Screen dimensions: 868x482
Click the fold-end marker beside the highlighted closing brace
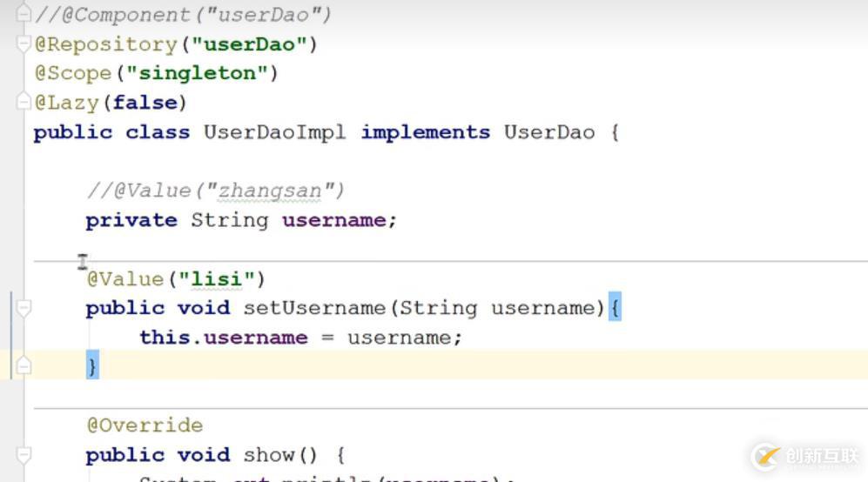[24, 365]
